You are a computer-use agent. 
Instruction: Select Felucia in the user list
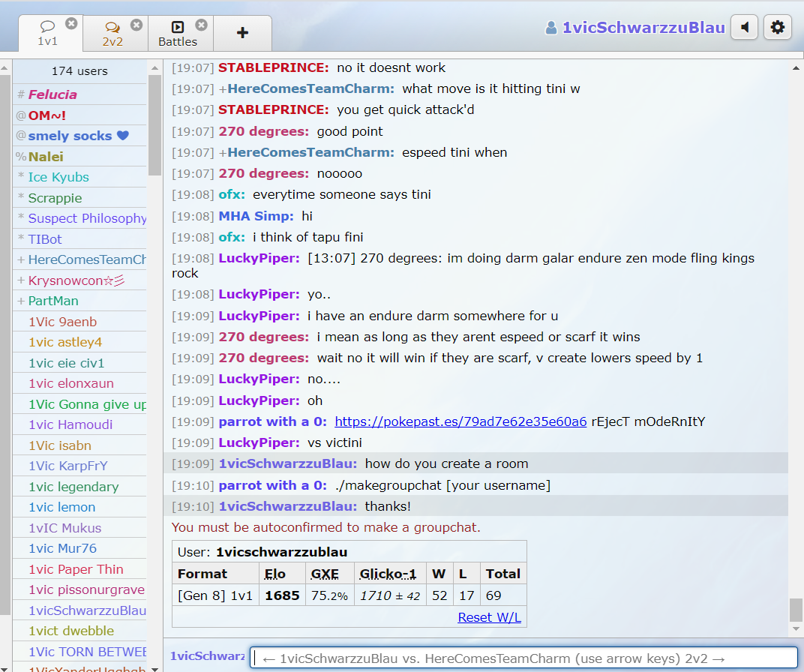(79, 94)
